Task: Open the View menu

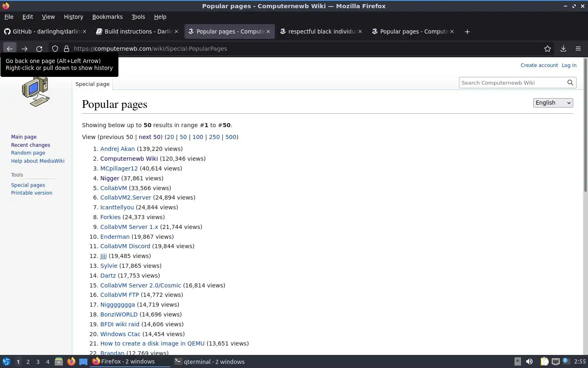Action: (x=48, y=17)
